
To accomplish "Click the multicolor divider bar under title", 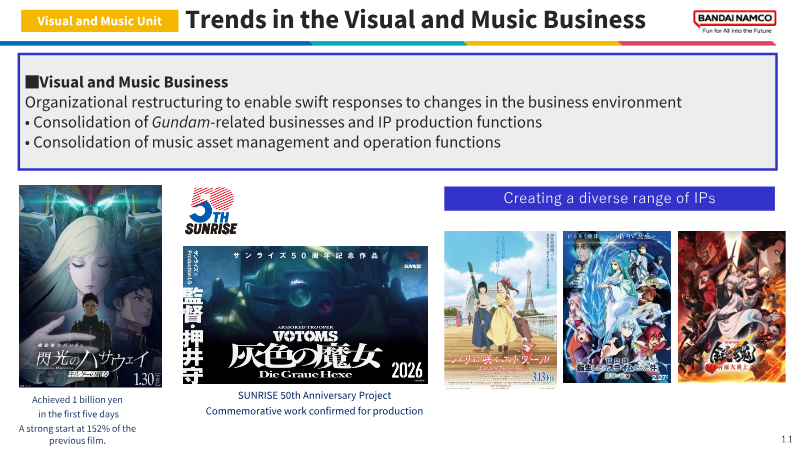I will tap(388, 43).
